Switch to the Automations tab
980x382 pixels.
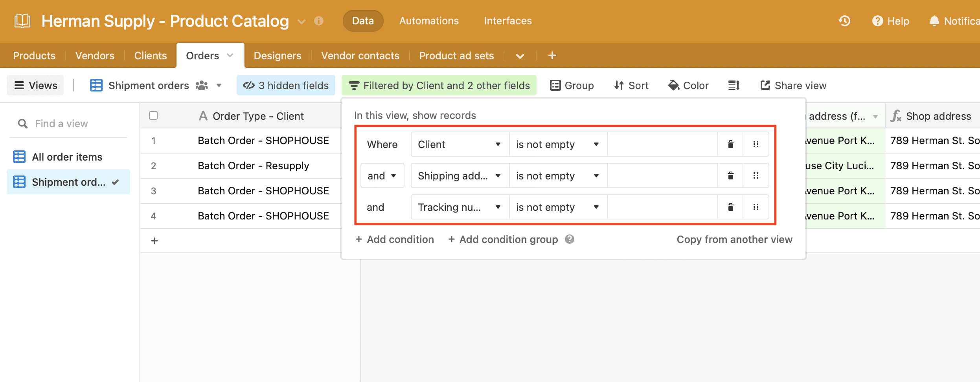click(x=428, y=20)
